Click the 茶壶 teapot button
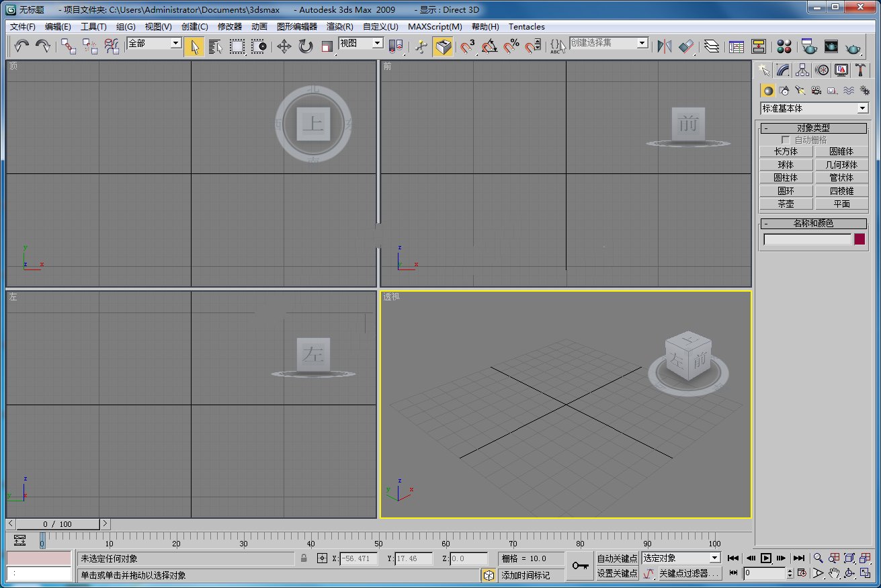The width and height of the screenshot is (881, 588). [x=786, y=204]
